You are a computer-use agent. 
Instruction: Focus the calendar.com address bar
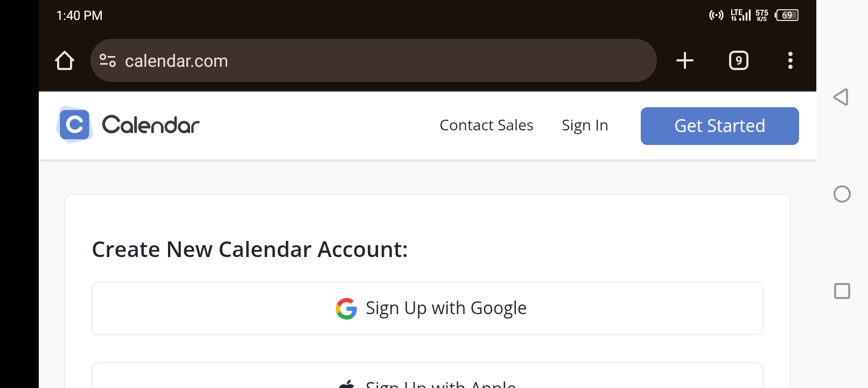[x=373, y=60]
